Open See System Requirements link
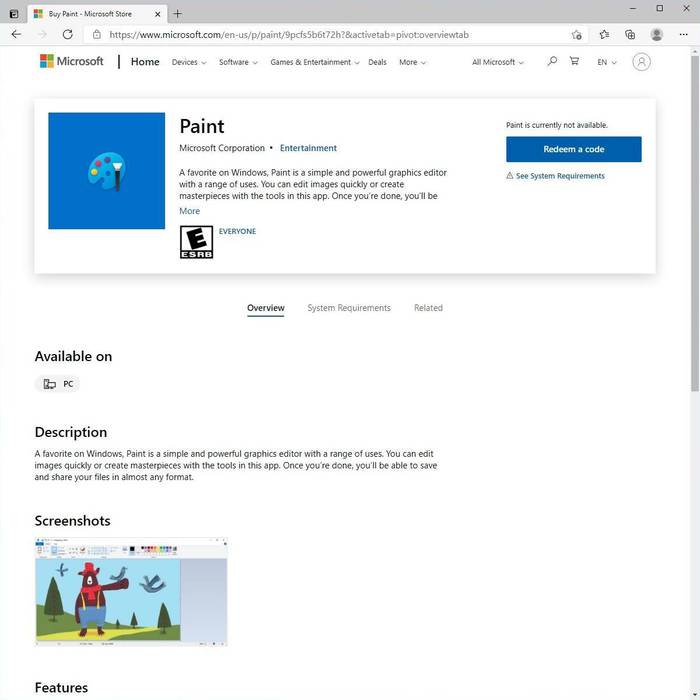The image size is (700, 700). [x=560, y=176]
